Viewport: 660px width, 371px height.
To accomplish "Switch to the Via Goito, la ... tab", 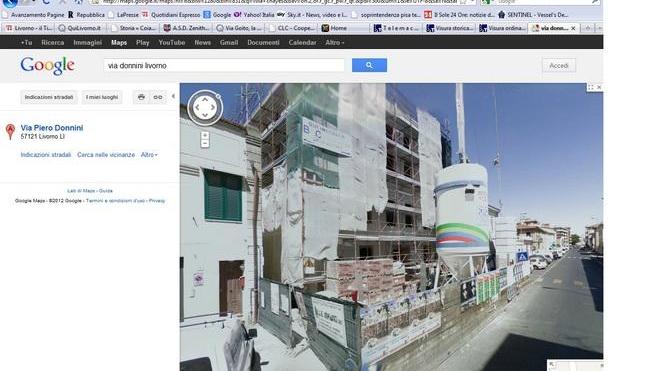I will point(239,28).
